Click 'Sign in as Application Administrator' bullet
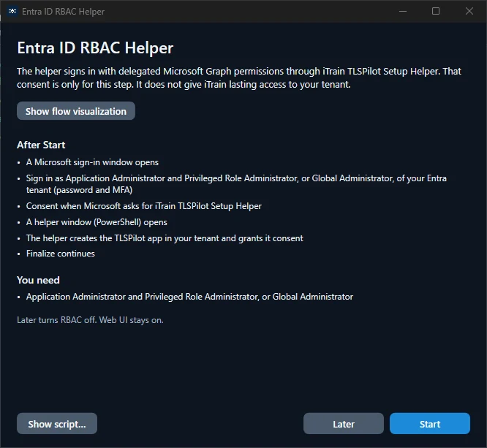The width and height of the screenshot is (487, 448). [236, 183]
